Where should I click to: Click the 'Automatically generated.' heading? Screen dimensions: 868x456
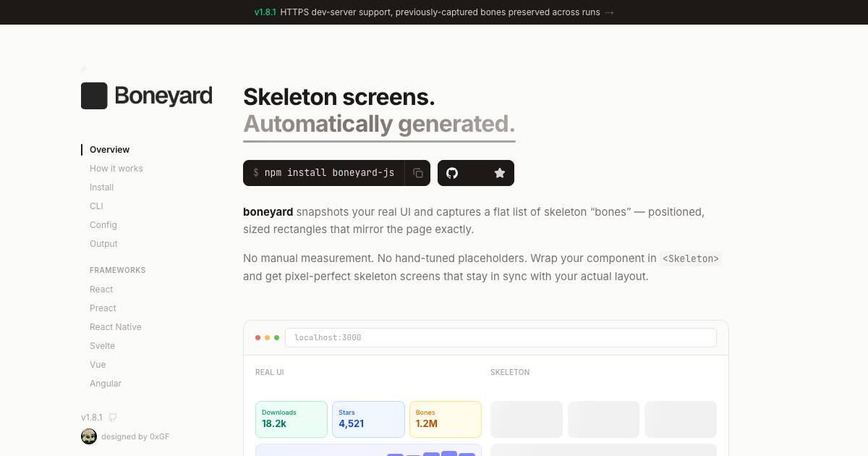pyautogui.click(x=379, y=124)
